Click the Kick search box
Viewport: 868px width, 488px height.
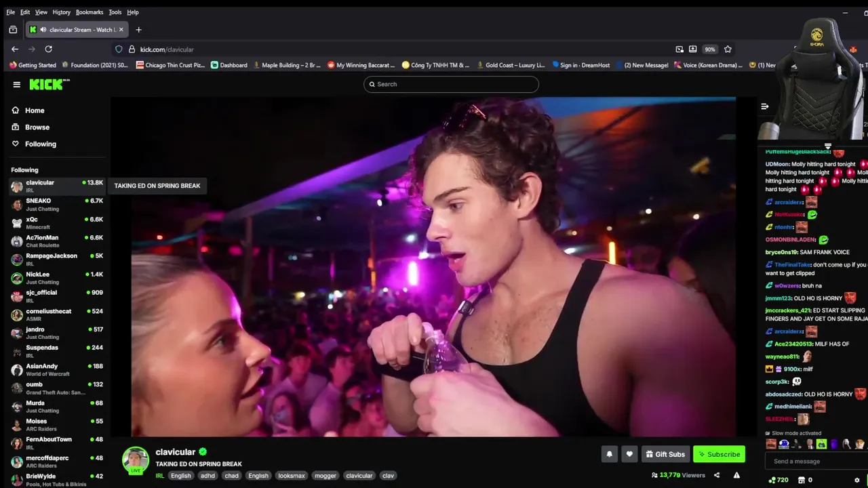451,84
